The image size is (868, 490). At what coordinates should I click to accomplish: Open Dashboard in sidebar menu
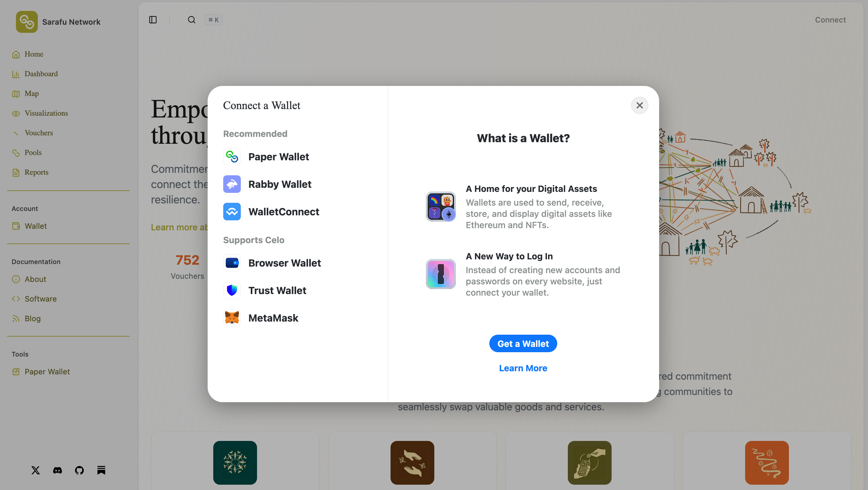click(41, 74)
